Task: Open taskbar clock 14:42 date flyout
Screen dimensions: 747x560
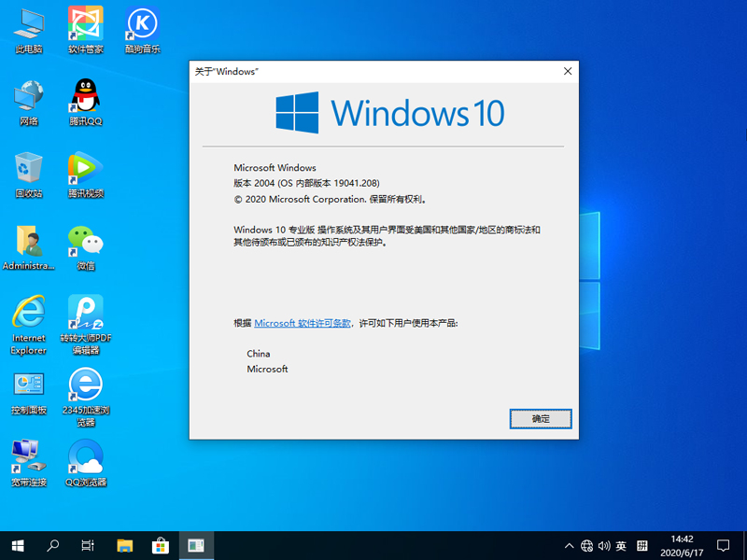Action: pos(682,546)
